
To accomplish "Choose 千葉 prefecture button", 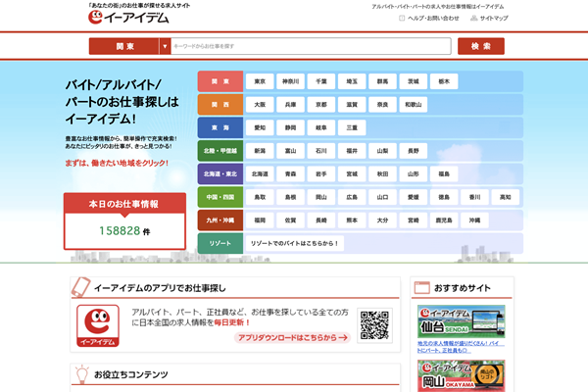I will [321, 81].
